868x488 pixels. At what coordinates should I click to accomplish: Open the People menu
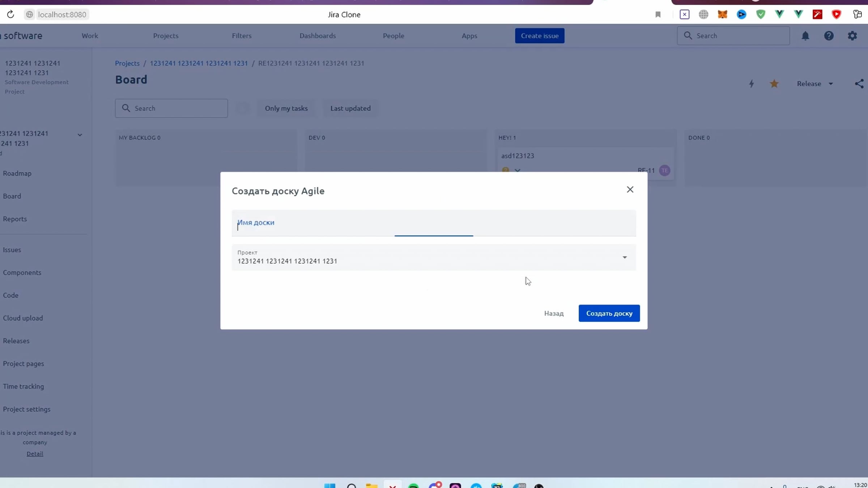[393, 36]
